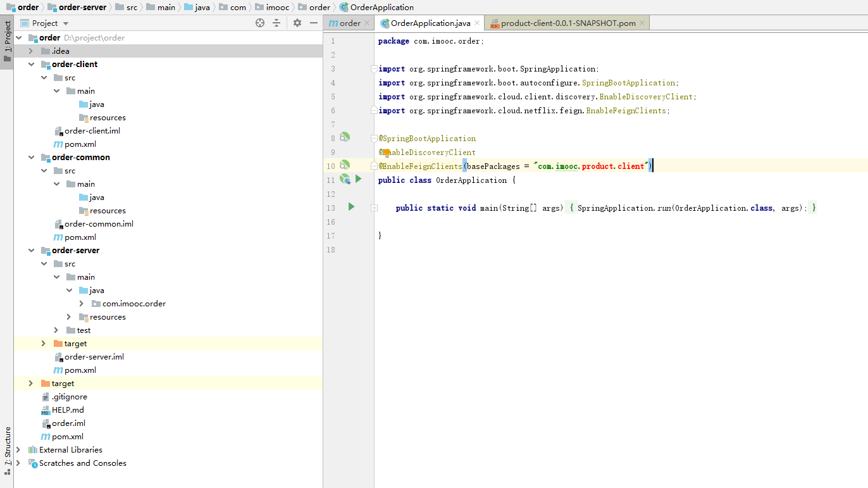Open Project panel settings gear
The image size is (868, 488).
297,23
